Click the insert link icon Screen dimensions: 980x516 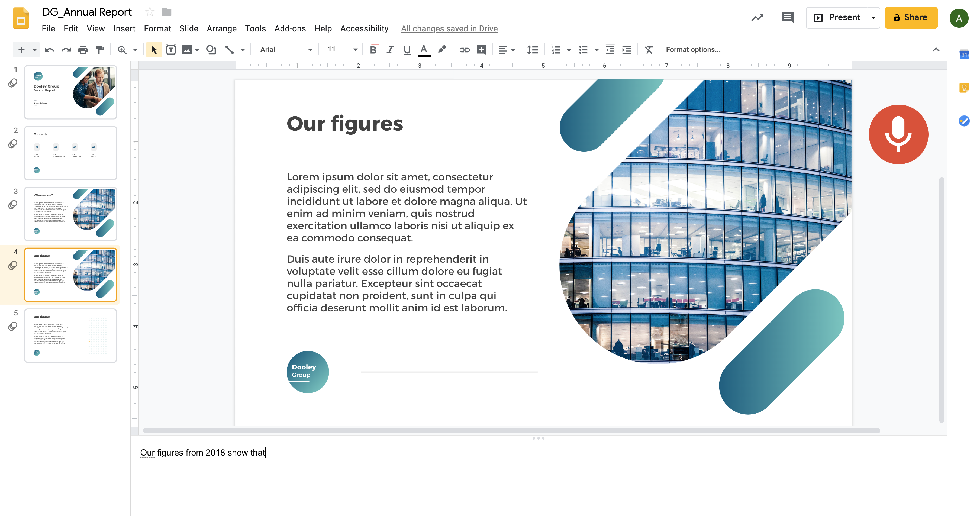point(464,50)
